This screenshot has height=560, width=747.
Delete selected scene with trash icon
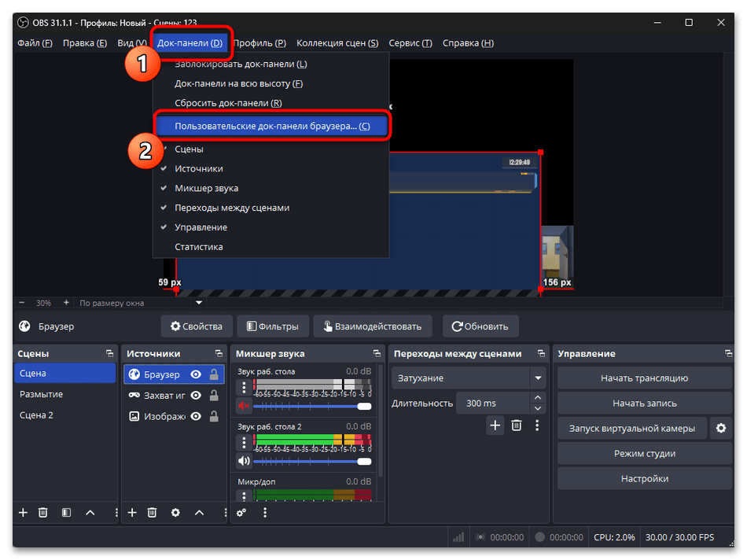tap(43, 513)
